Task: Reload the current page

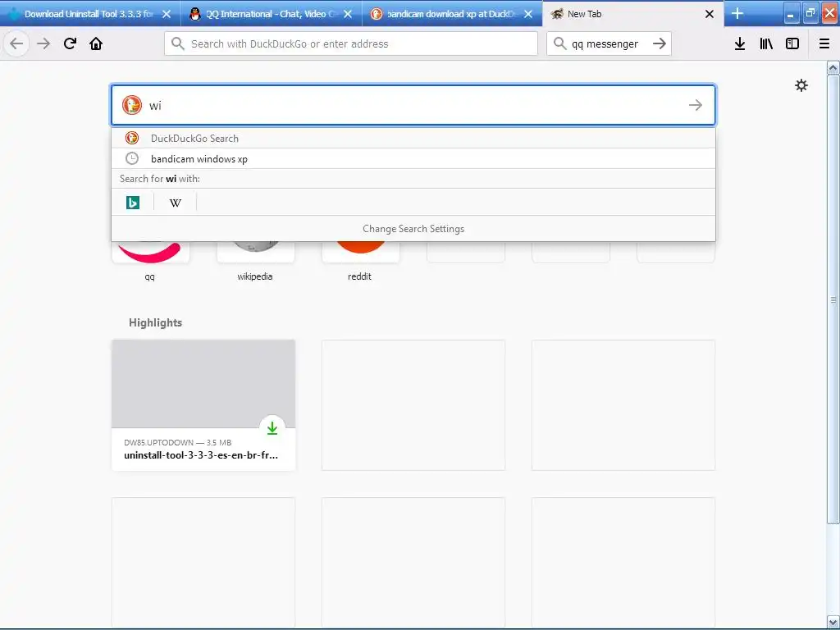Action: tap(70, 43)
